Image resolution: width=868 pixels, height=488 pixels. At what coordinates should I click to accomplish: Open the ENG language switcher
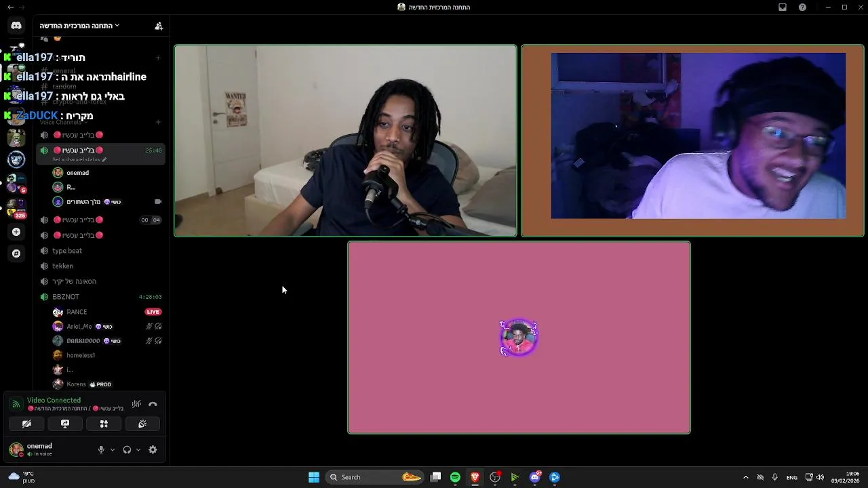coord(791,477)
